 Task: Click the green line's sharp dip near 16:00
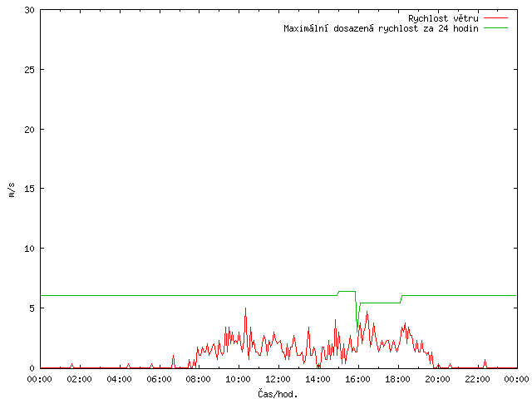pyautogui.click(x=357, y=331)
